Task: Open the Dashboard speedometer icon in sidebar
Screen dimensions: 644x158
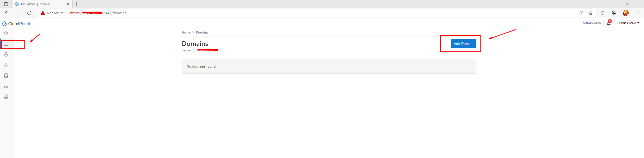Action: pyautogui.click(x=6, y=33)
